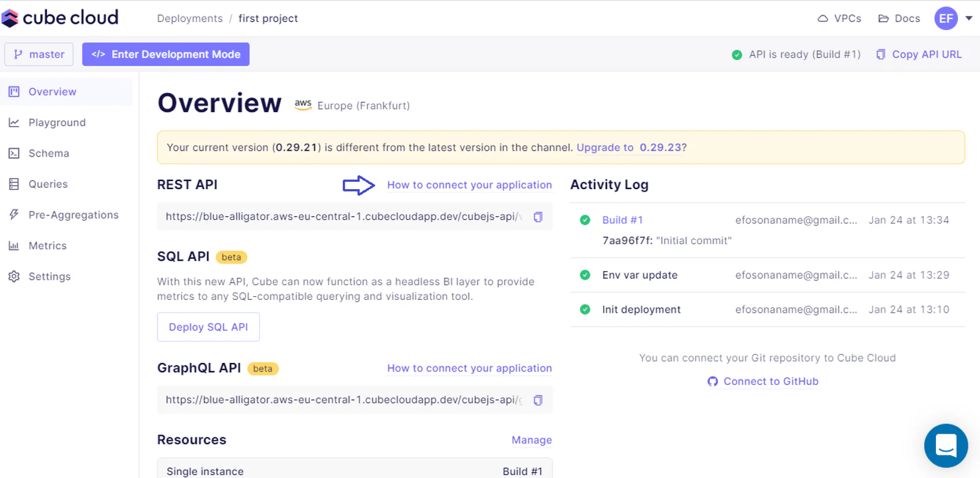
Task: Click Init deployment entry
Action: (x=641, y=310)
